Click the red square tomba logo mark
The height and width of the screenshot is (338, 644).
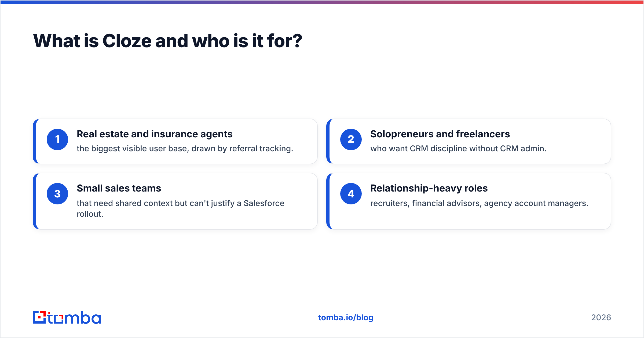(39, 317)
